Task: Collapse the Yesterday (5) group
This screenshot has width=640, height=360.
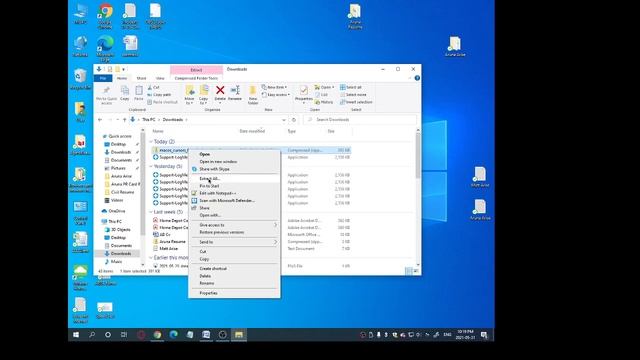Action: point(151,167)
